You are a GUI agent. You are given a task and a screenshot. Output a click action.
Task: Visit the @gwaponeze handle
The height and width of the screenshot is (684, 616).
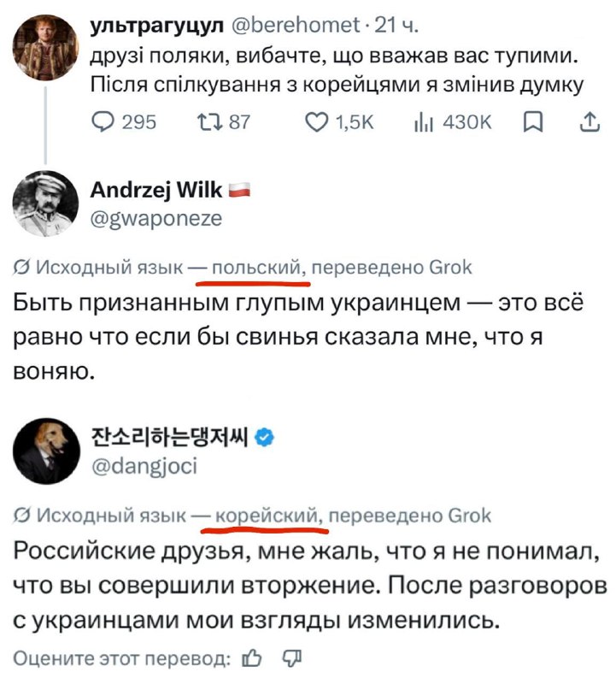[x=156, y=219]
